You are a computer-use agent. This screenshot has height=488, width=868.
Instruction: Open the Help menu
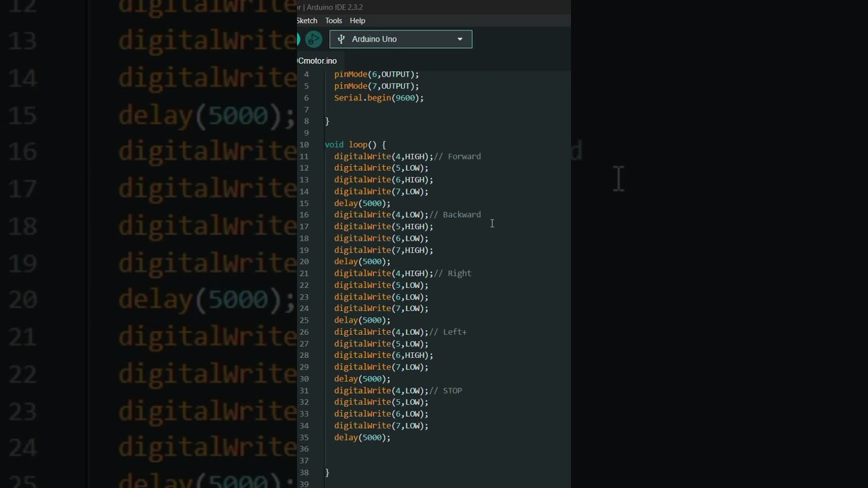[357, 20]
